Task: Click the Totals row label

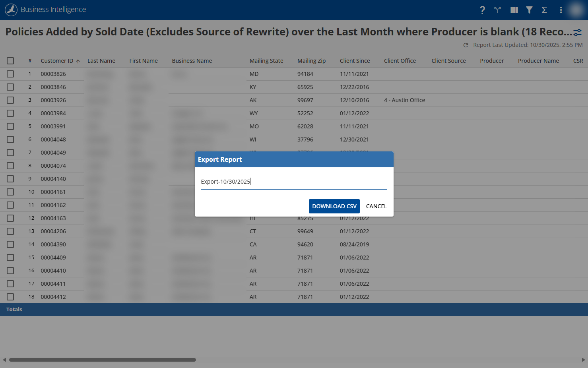Action: click(x=14, y=310)
